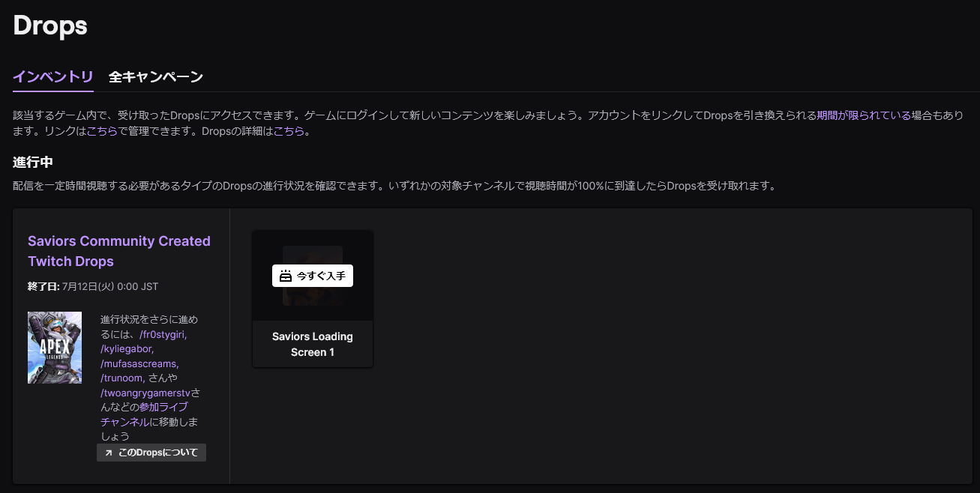Click the 参加ライブチャンネル link
Screen dimensions: 980x493
coord(163,407)
